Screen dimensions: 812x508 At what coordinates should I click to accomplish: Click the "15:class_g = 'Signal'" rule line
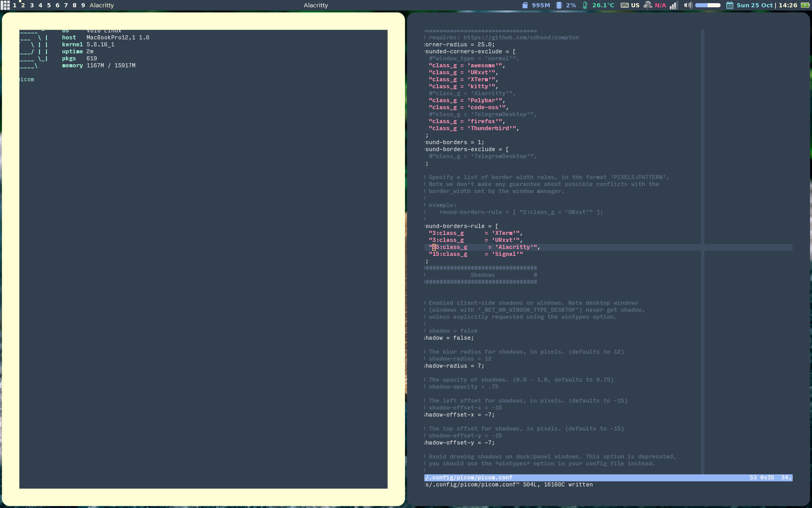click(475, 254)
